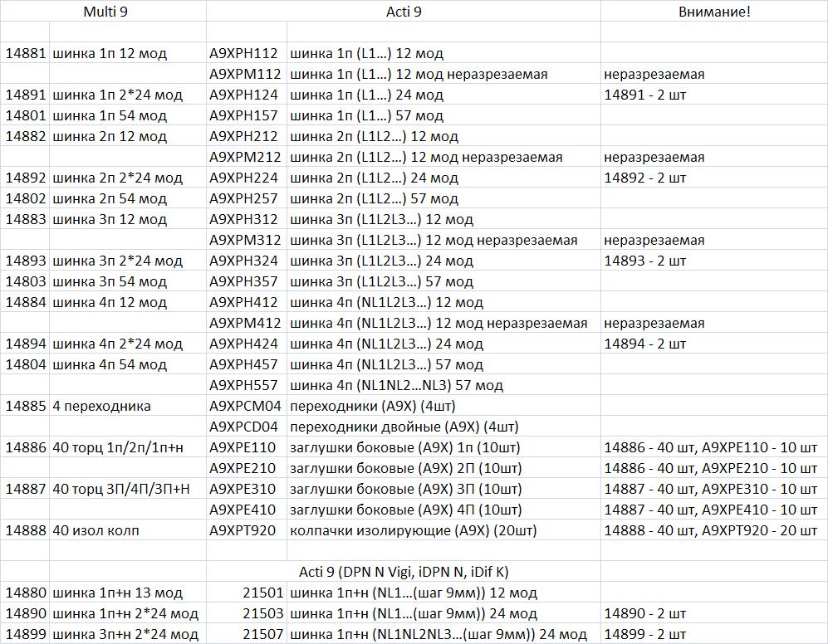The image size is (828, 644).
Task: Click cell 40 изол колп
Action: 128,530
